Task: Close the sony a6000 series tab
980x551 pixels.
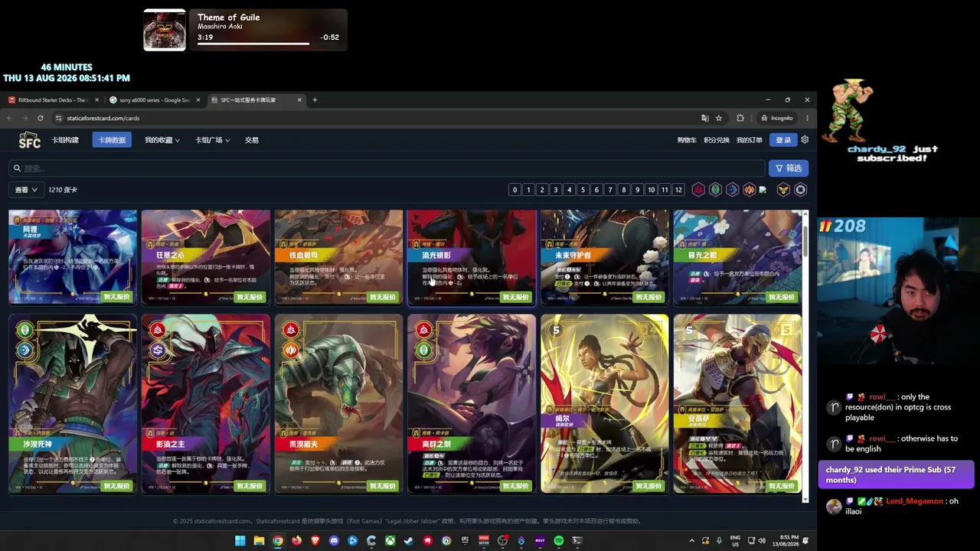Action: coord(198,99)
